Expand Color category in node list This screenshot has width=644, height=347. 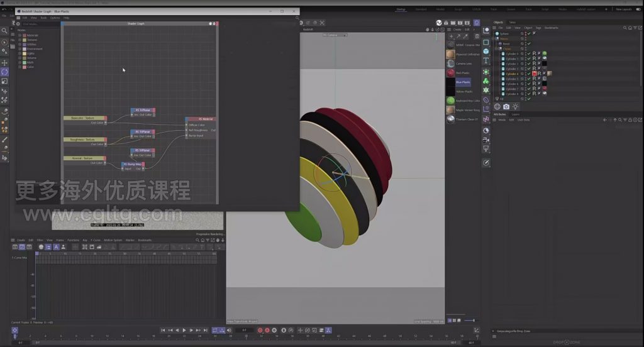click(19, 67)
